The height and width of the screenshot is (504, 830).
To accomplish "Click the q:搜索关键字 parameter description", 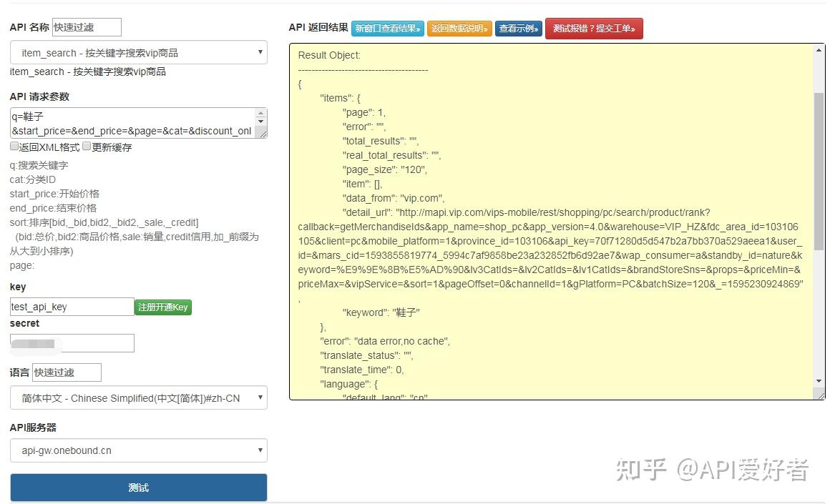I will pyautogui.click(x=39, y=166).
